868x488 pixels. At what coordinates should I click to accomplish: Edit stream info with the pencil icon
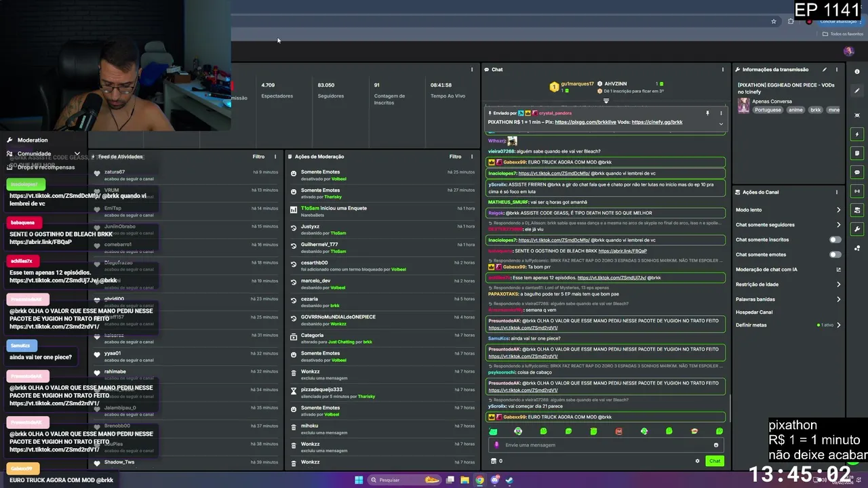[x=825, y=69]
